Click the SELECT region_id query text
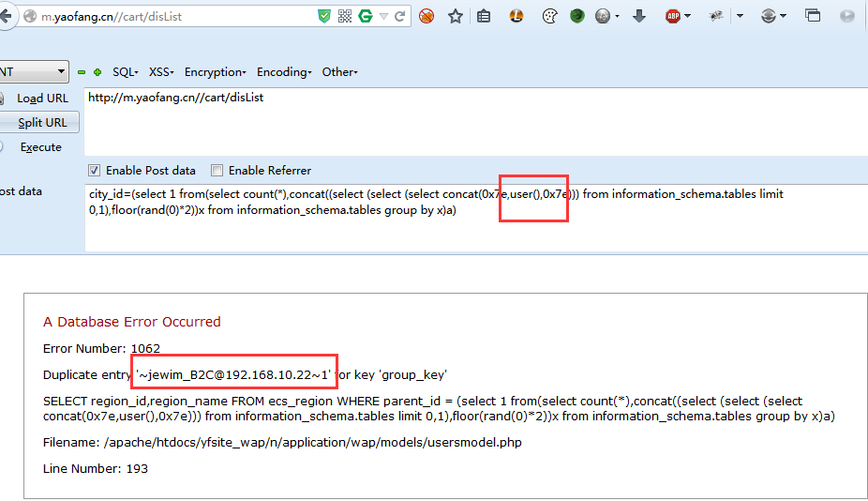The height and width of the screenshot is (501, 868). 439,408
